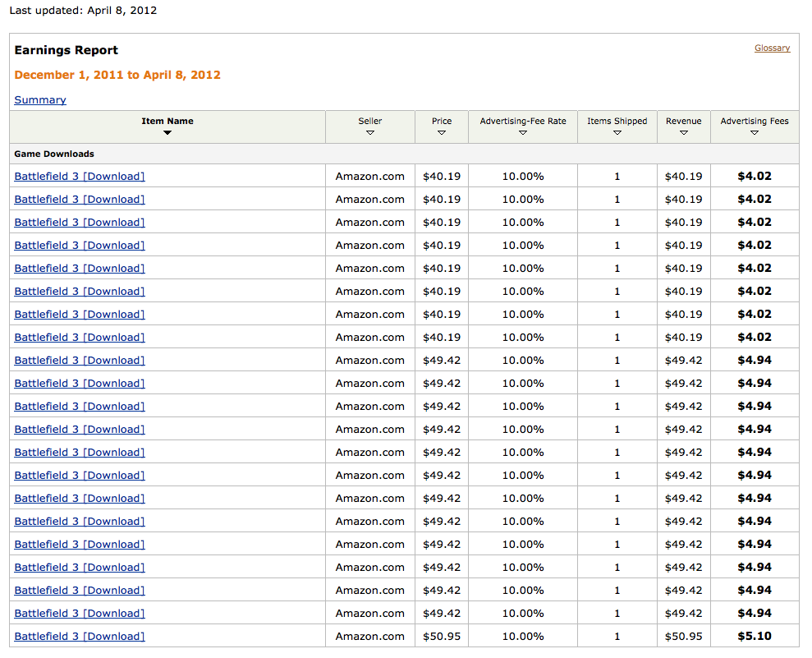The height and width of the screenshot is (658, 812).
Task: Open first Battlefield 3 [Download] link
Action: tap(80, 176)
